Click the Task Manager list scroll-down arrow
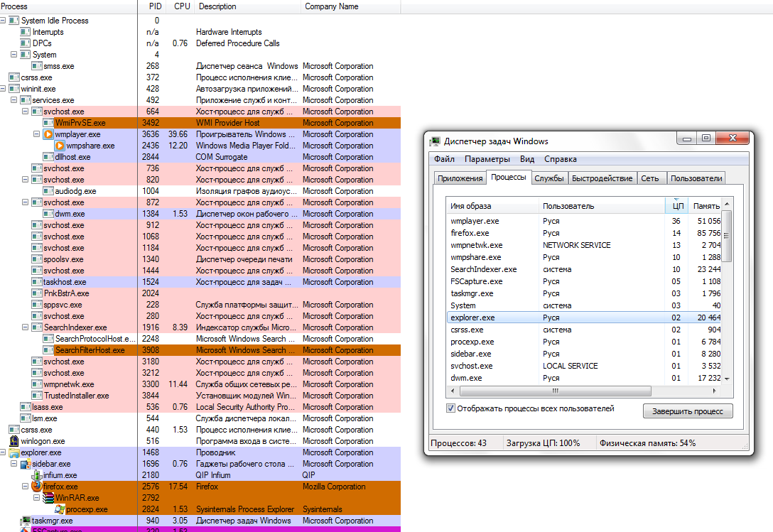The height and width of the screenshot is (532, 773). coord(727,379)
